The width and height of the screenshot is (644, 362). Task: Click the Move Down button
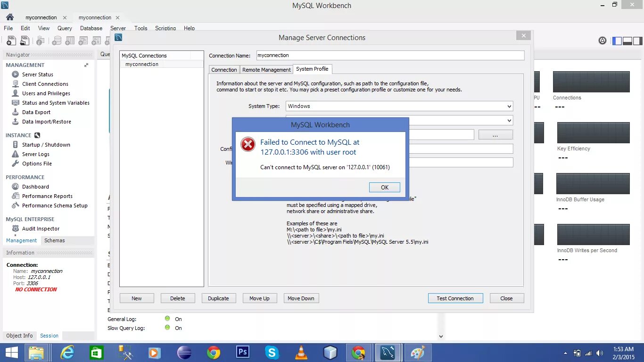pyautogui.click(x=301, y=298)
